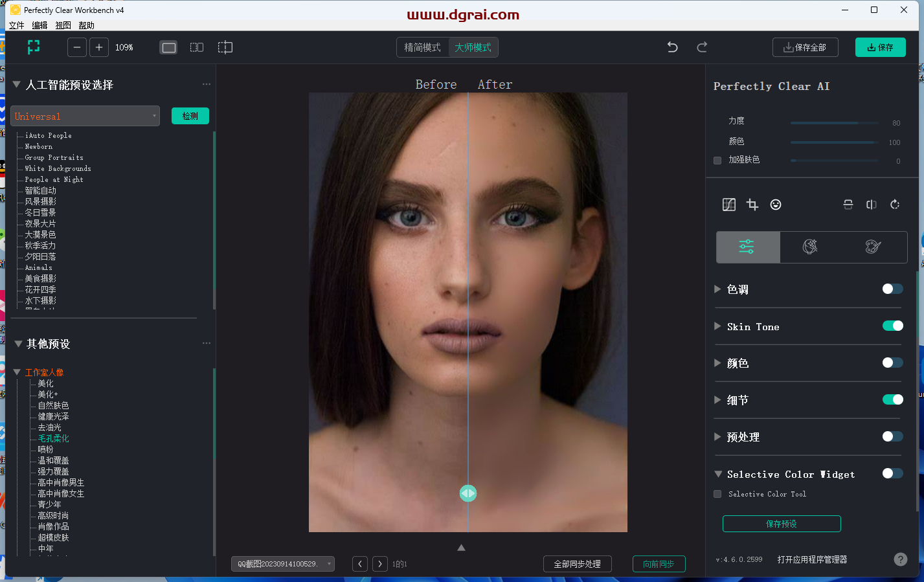Switch to 大师模式
Screen dimensions: 924x582
473,47
